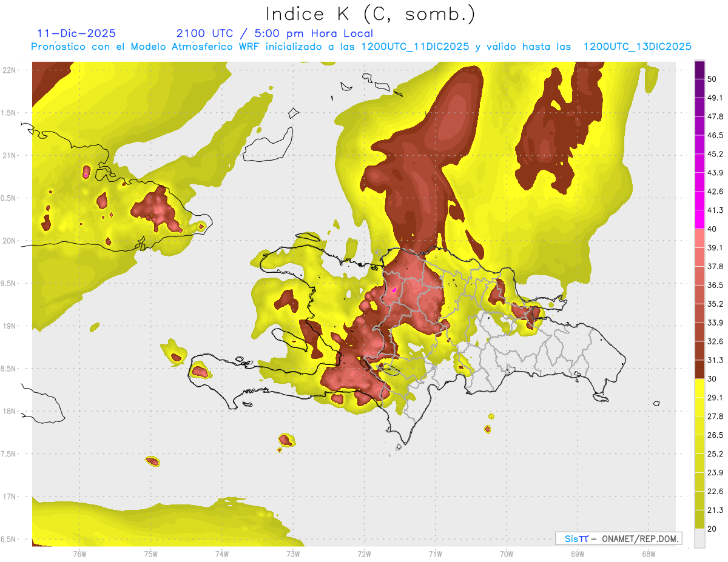Click the legend value '35.2'

(715, 304)
